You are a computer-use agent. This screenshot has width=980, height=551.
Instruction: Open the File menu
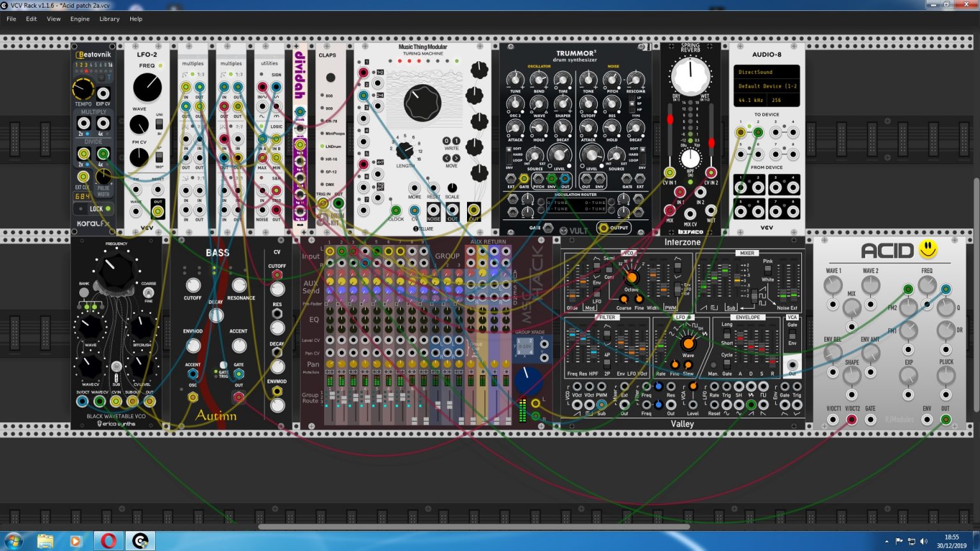point(11,18)
